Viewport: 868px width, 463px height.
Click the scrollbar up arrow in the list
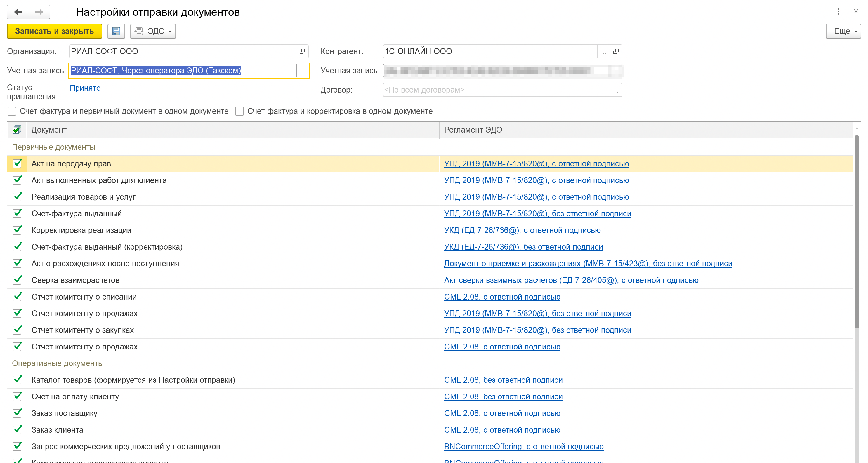(857, 128)
